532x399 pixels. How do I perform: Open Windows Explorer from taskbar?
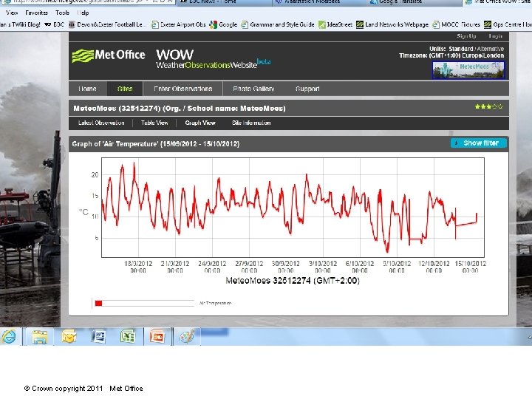coord(40,337)
